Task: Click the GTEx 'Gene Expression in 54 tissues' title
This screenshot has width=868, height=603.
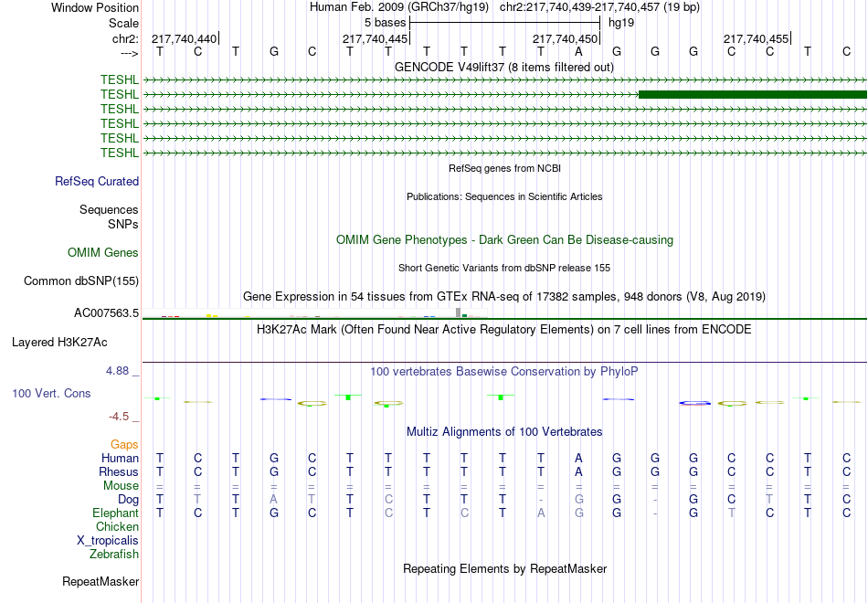Action: pyautogui.click(x=504, y=296)
